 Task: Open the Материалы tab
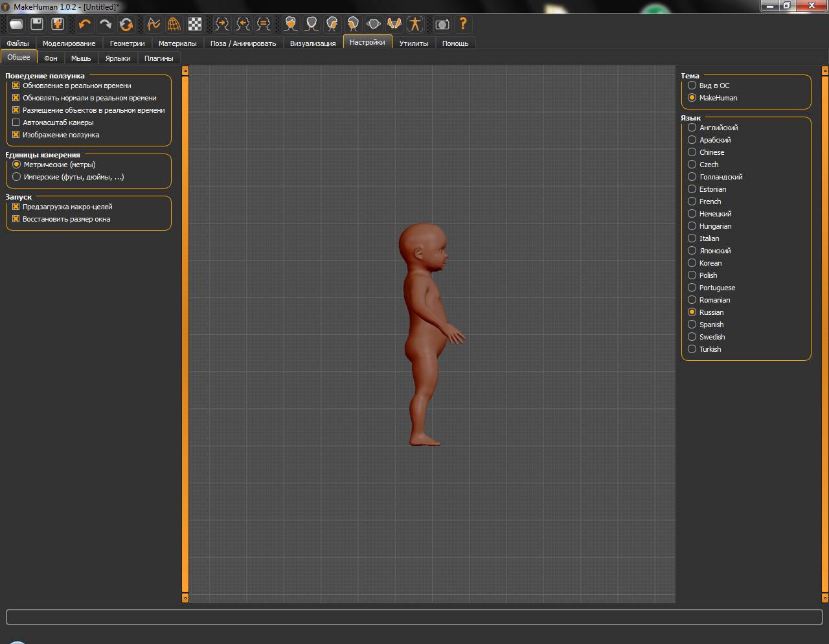(x=177, y=43)
